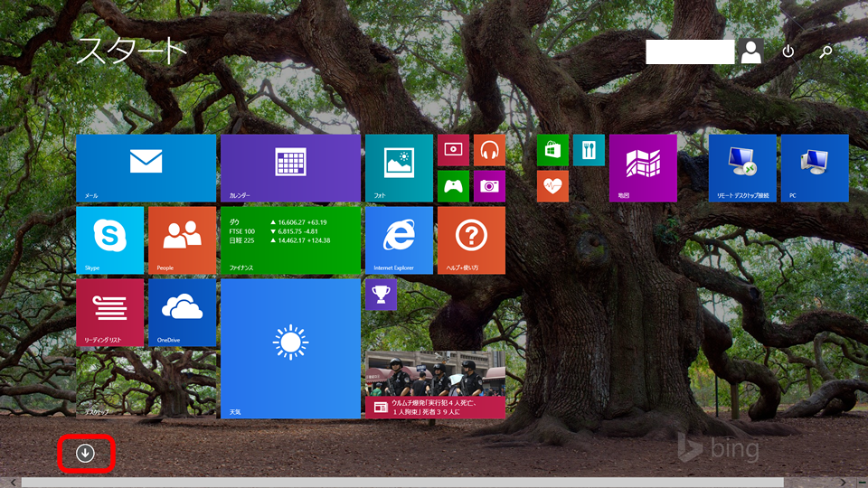Screen dimensions: 868x488
Task: Open the Mail (メール) tile
Action: (x=146, y=168)
